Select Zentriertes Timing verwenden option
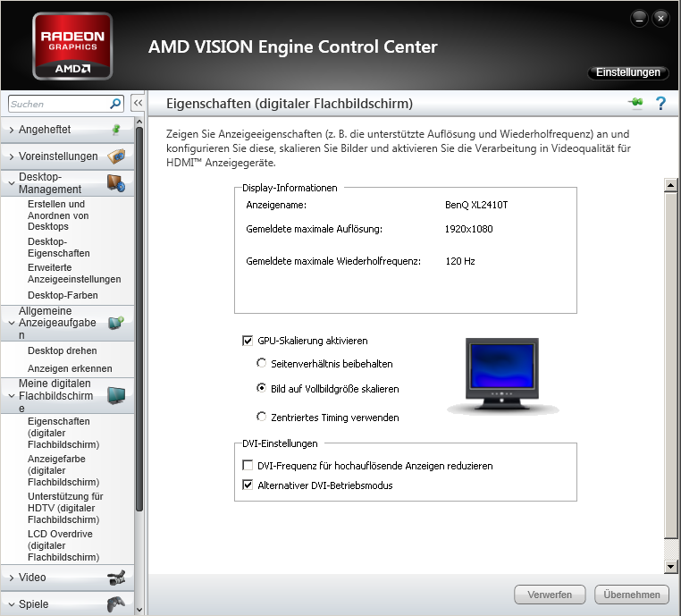 pyautogui.click(x=261, y=417)
